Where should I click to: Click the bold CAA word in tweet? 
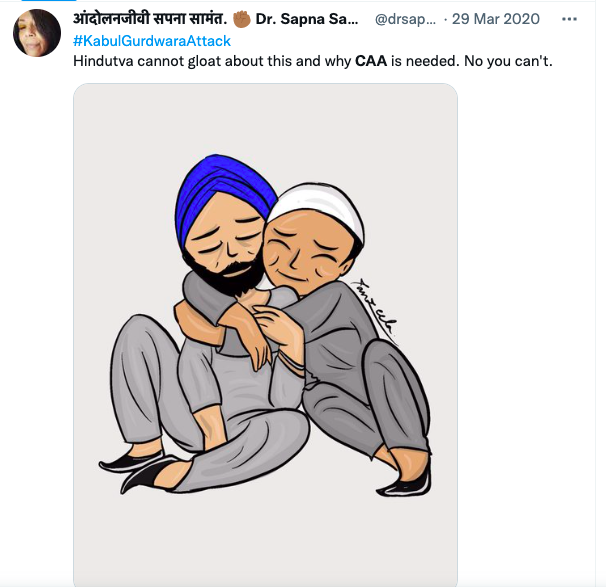tap(371, 61)
